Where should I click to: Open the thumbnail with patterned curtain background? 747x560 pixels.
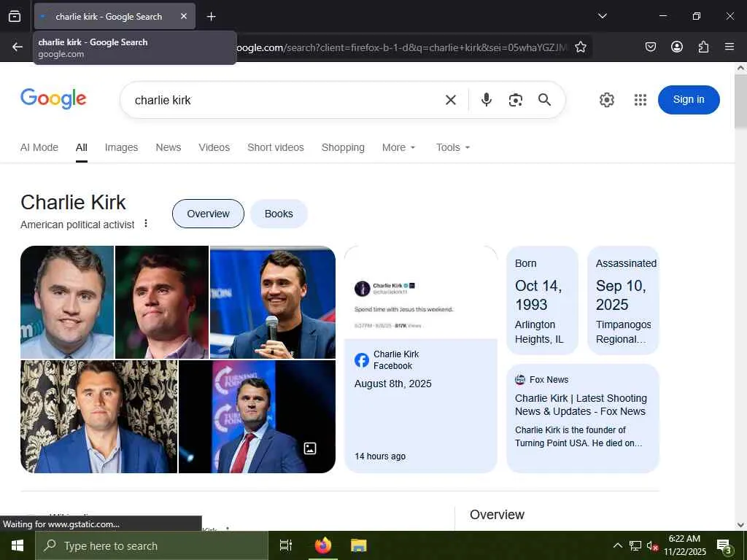tap(99, 416)
